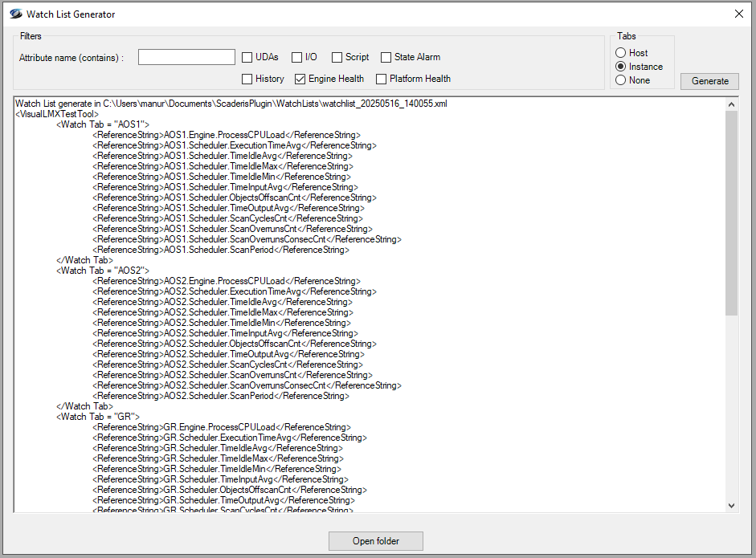The width and height of the screenshot is (756, 558).
Task: Click the AOS1.Engine.ProcessCPULoad reference line
Action: pos(226,135)
